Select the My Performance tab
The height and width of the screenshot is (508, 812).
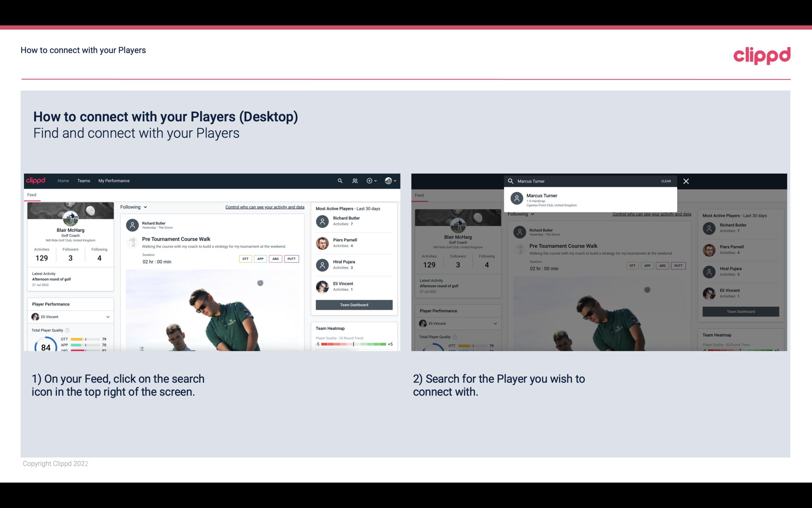113,180
